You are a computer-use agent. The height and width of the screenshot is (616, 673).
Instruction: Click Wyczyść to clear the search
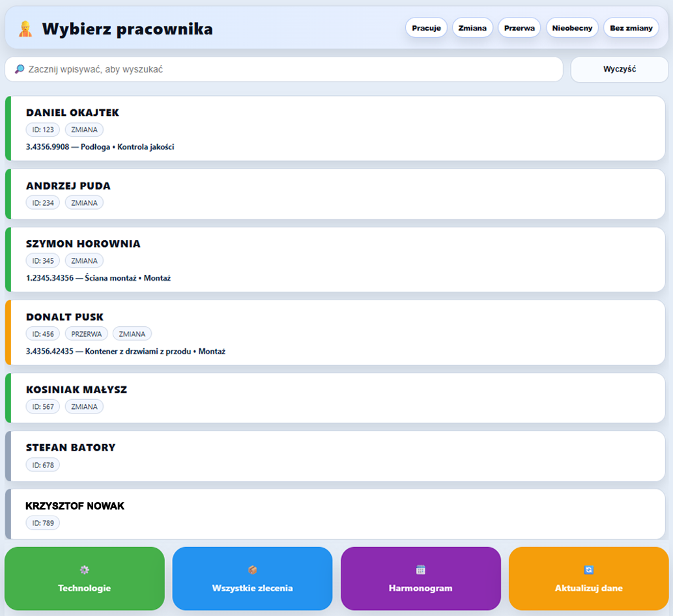(x=619, y=69)
